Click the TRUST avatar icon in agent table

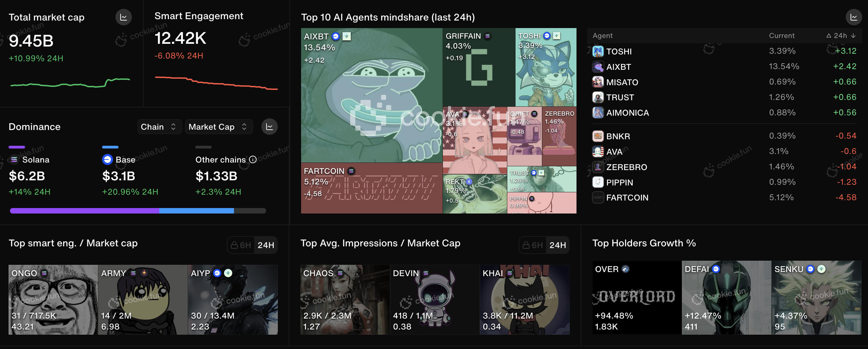pyautogui.click(x=598, y=98)
